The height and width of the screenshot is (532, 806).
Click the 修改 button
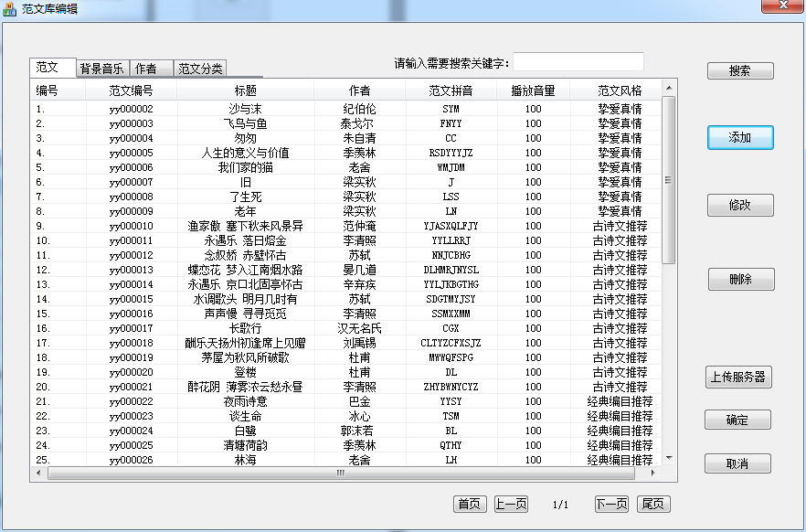pos(739,205)
